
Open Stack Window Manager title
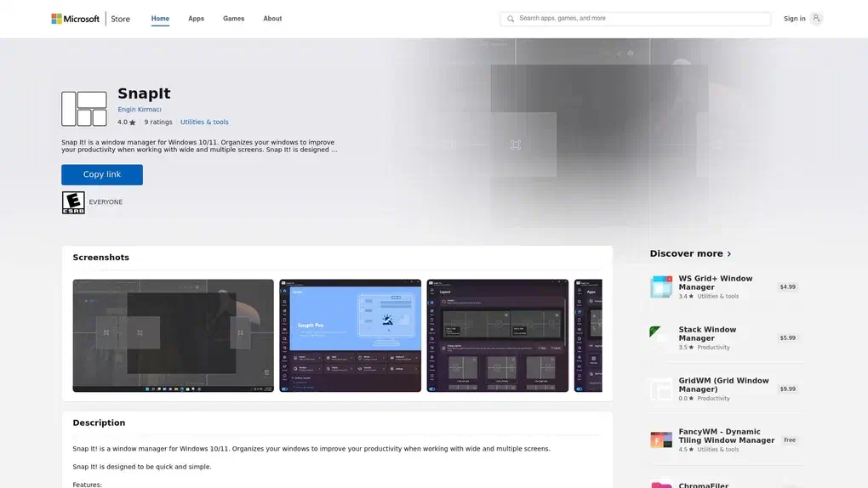tap(707, 333)
